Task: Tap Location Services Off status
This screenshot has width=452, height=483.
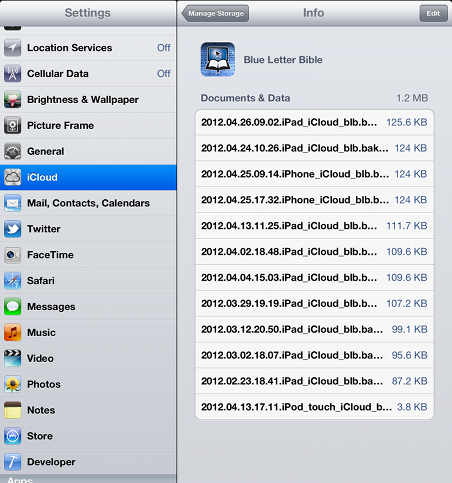Action: [164, 48]
